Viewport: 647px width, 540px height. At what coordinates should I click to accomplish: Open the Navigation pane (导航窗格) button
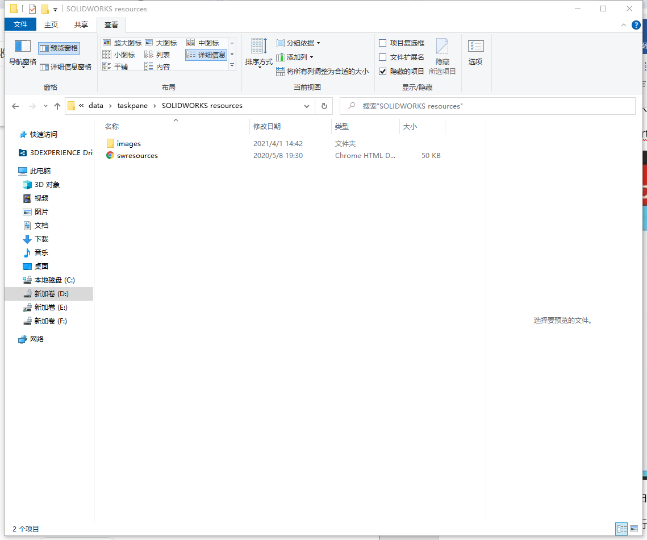click(x=23, y=53)
